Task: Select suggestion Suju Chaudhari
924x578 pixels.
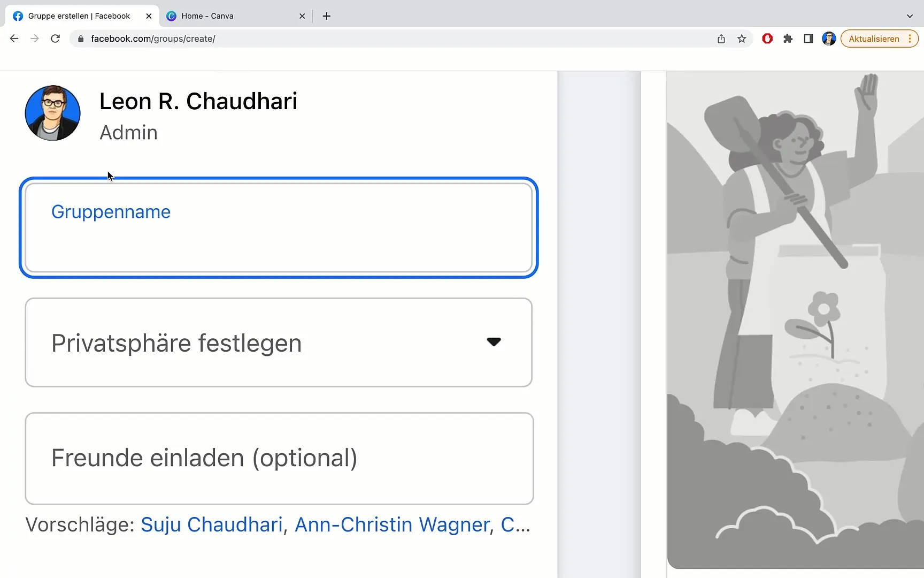Action: [x=212, y=524]
